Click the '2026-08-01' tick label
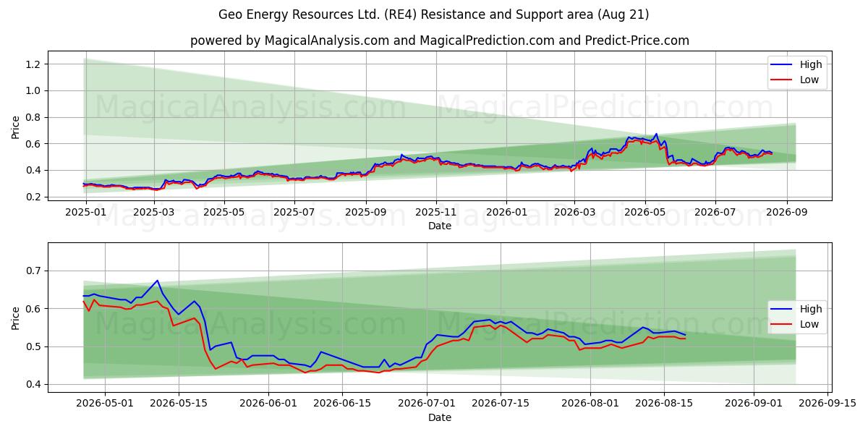The width and height of the screenshot is (868, 434). pyautogui.click(x=590, y=404)
